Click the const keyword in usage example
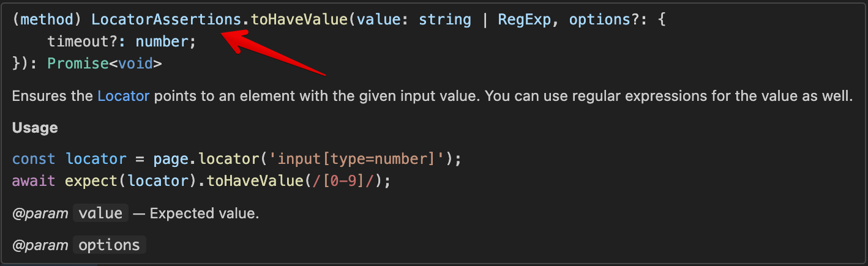Viewport: 868px width, 266px height. [x=34, y=159]
